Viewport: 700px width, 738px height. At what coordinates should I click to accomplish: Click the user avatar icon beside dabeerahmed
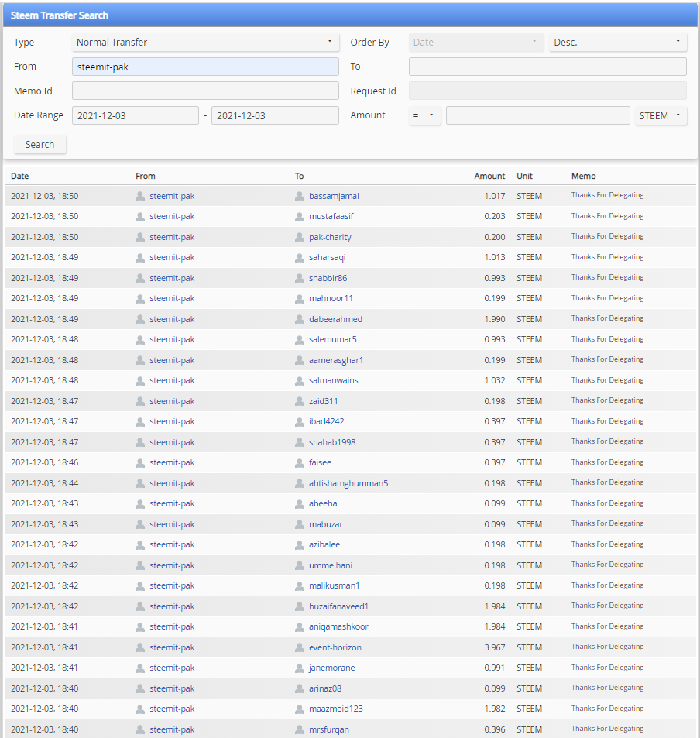click(x=300, y=319)
